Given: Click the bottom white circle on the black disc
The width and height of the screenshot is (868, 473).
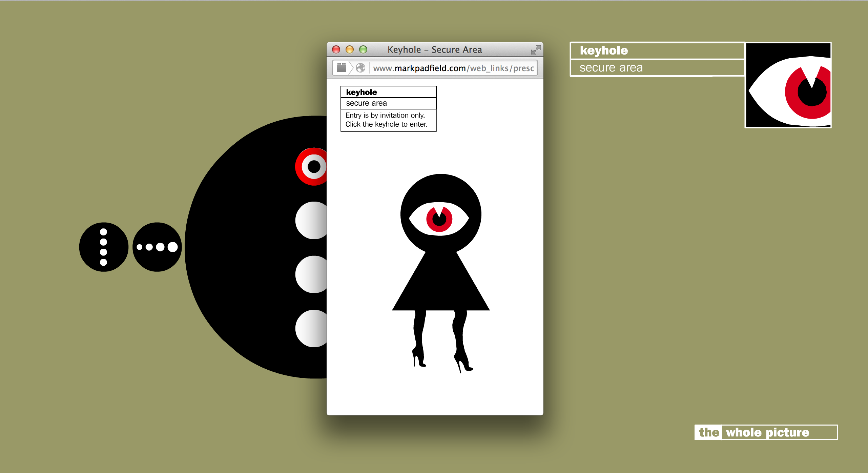Looking at the screenshot, I should point(312,328).
